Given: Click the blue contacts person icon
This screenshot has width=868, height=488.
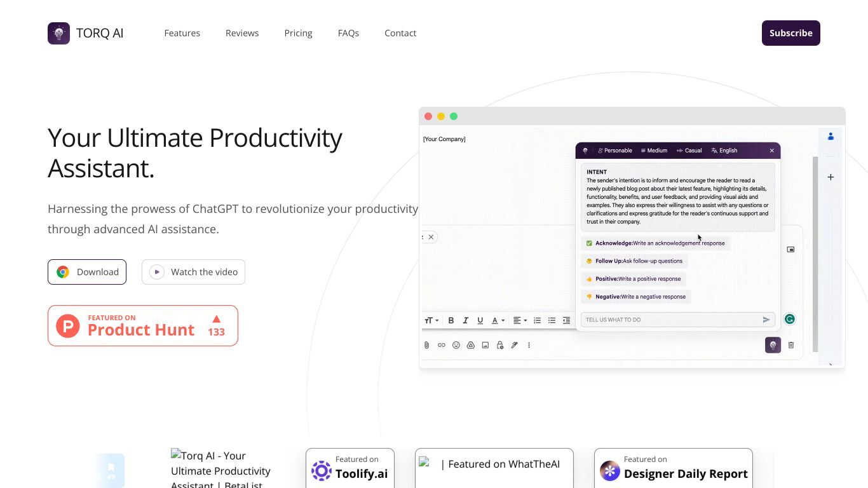Looking at the screenshot, I should pos(831,137).
